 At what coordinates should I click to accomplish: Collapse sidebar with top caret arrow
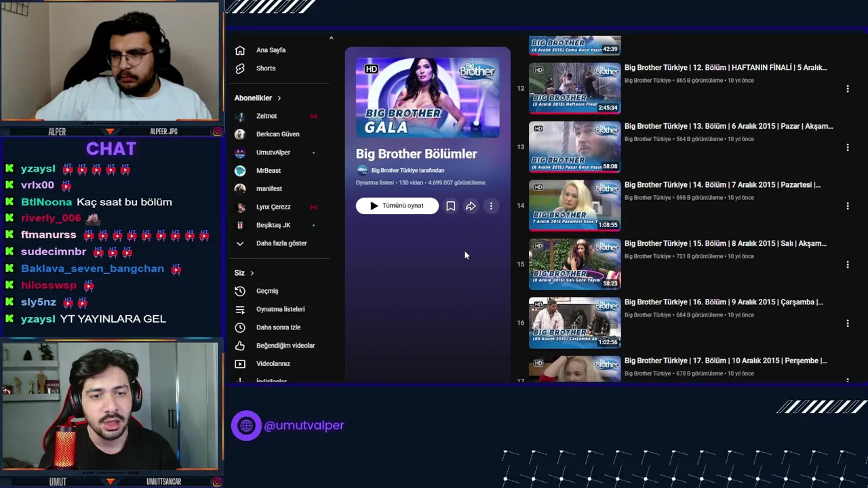[331, 38]
